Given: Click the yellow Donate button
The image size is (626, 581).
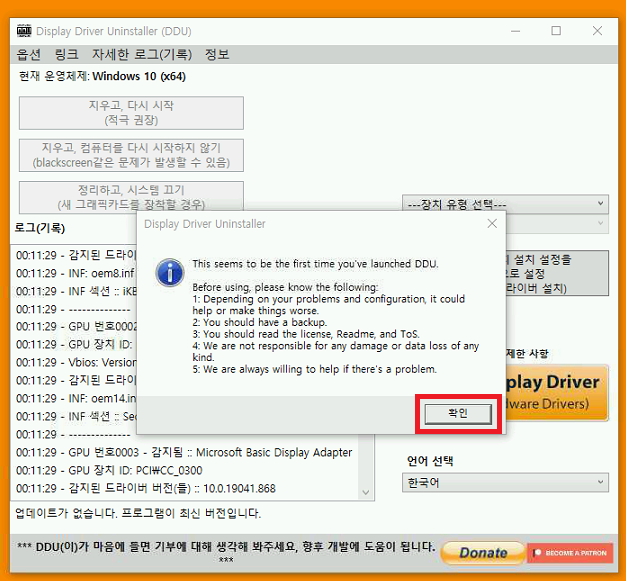Looking at the screenshot, I should coord(483,553).
